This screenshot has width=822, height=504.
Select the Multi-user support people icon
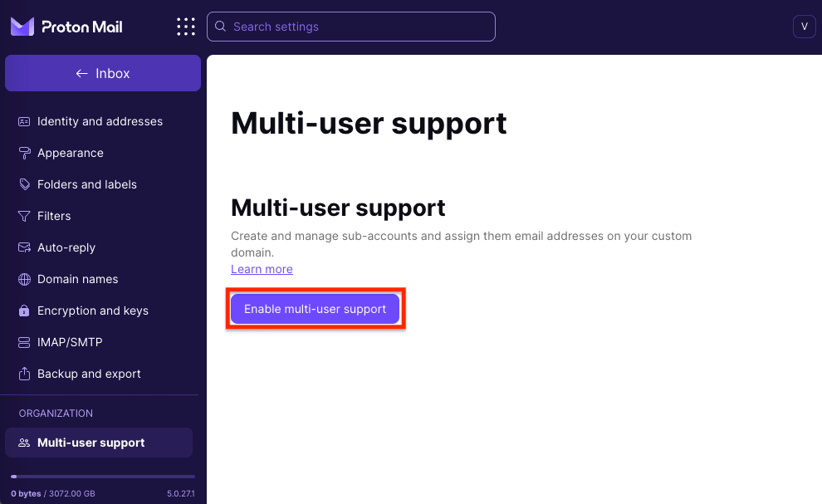(x=22, y=443)
